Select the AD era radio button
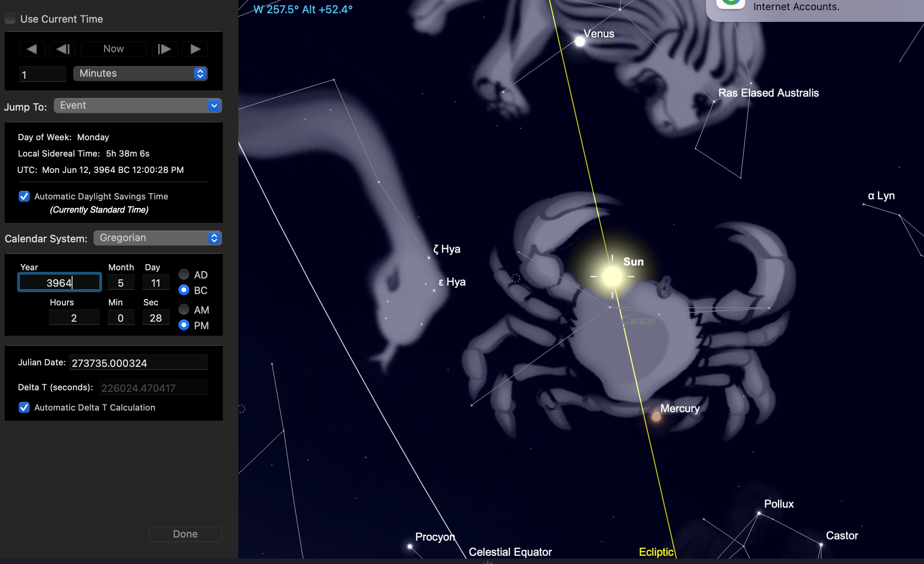The width and height of the screenshot is (924, 564). coord(184,275)
